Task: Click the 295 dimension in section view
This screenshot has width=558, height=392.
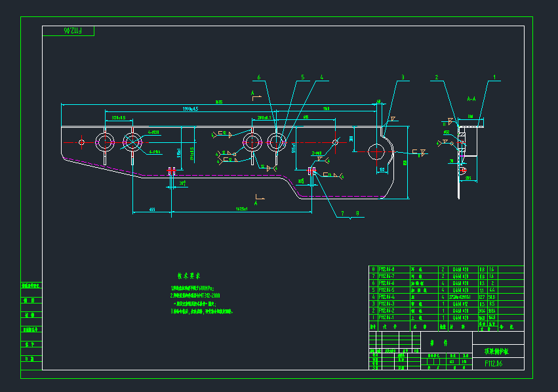Action: 468,177
